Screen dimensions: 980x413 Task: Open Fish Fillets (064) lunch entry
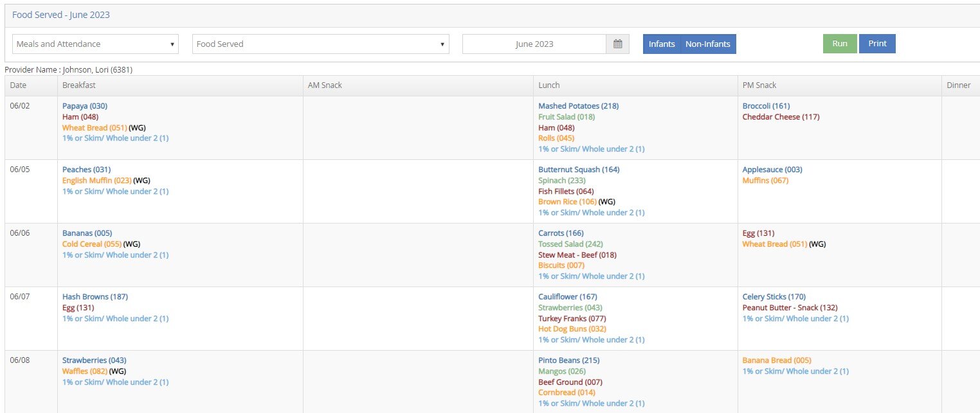tap(566, 191)
